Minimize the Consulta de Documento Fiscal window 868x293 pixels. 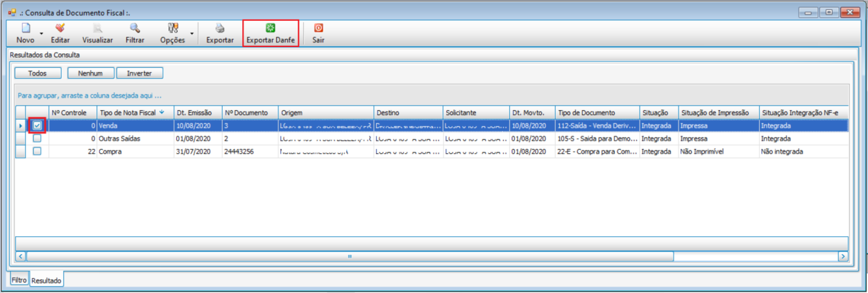tap(808, 12)
